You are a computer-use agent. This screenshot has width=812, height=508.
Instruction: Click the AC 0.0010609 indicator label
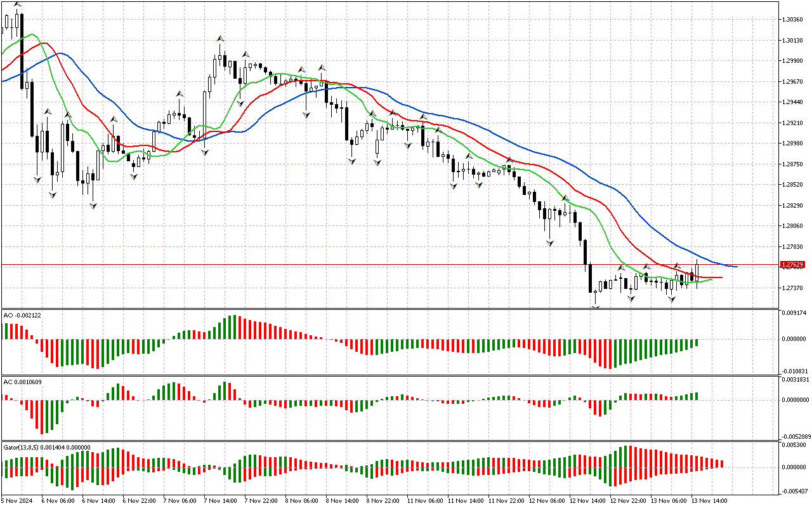point(23,382)
